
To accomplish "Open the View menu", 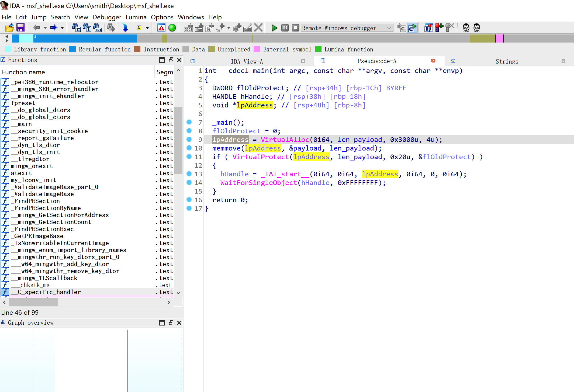I will [x=81, y=17].
